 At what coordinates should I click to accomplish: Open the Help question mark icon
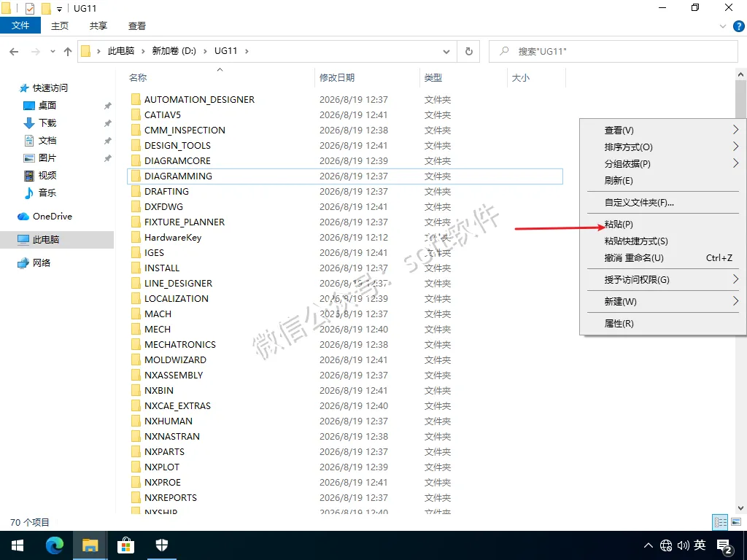click(738, 26)
